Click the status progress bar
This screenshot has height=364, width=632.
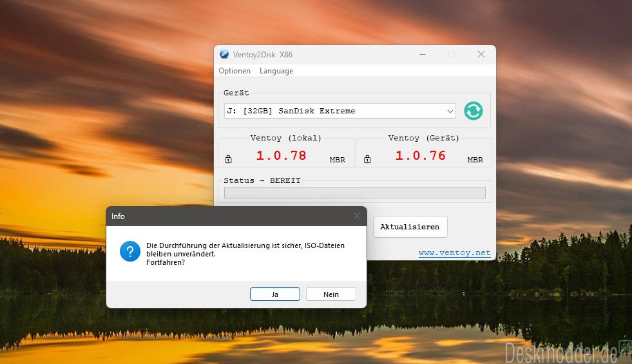[x=355, y=193]
